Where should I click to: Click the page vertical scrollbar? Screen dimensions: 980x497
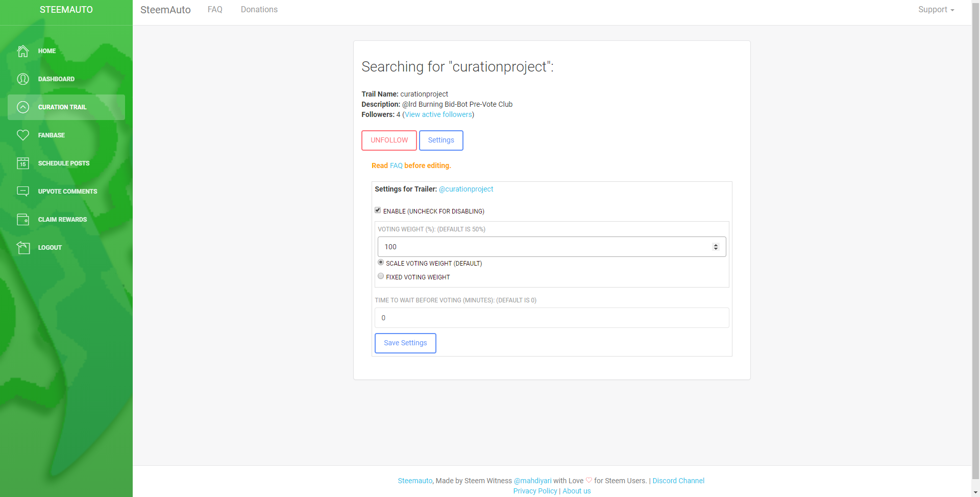[976, 240]
